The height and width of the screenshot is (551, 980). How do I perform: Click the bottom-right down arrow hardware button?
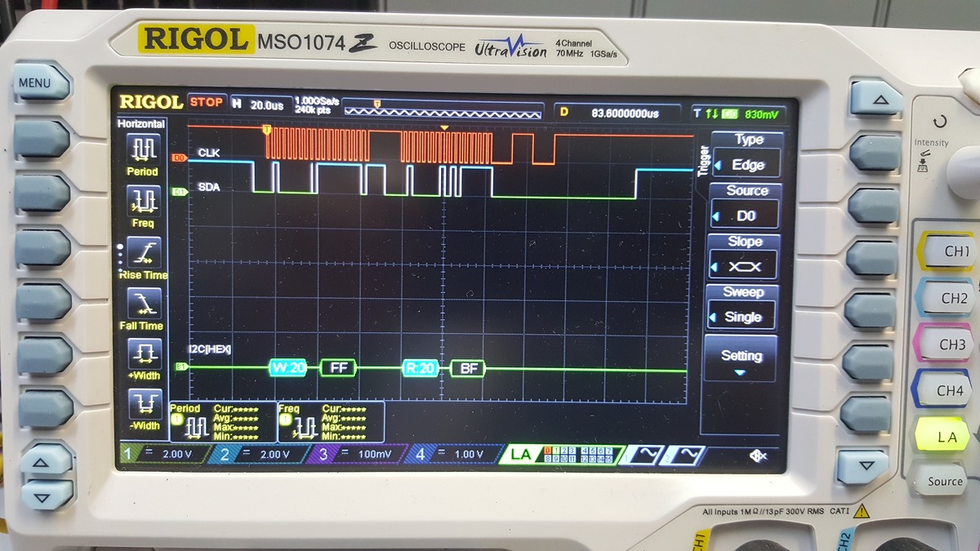(x=861, y=466)
